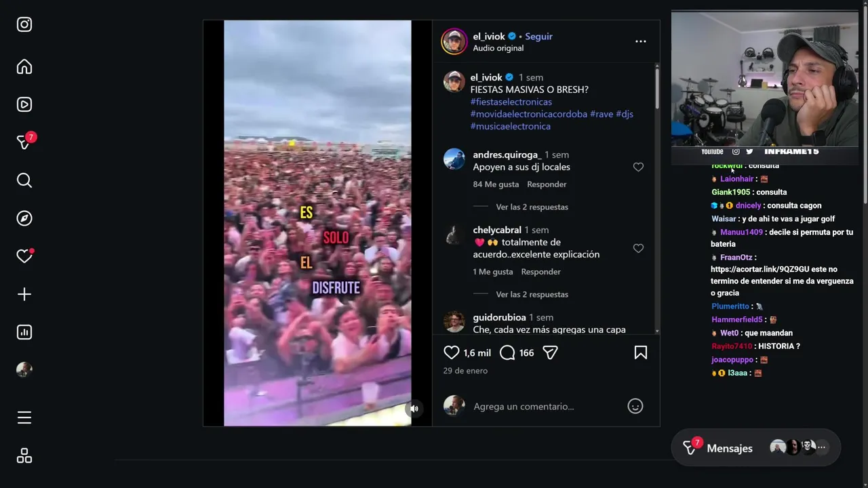
Task: Expand replies under andres.quiroga_ comment
Action: tap(532, 207)
